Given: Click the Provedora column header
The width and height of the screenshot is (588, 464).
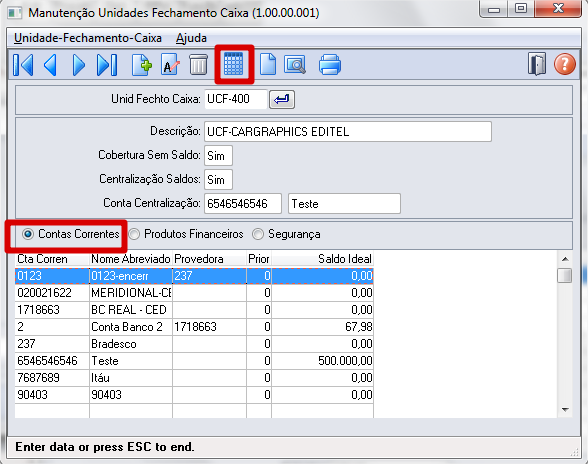Looking at the screenshot, I should point(209,259).
